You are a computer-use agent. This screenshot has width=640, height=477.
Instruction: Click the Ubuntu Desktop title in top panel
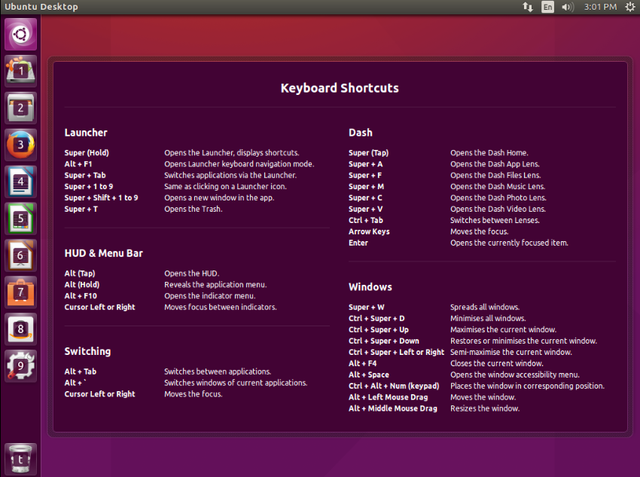pos(39,7)
